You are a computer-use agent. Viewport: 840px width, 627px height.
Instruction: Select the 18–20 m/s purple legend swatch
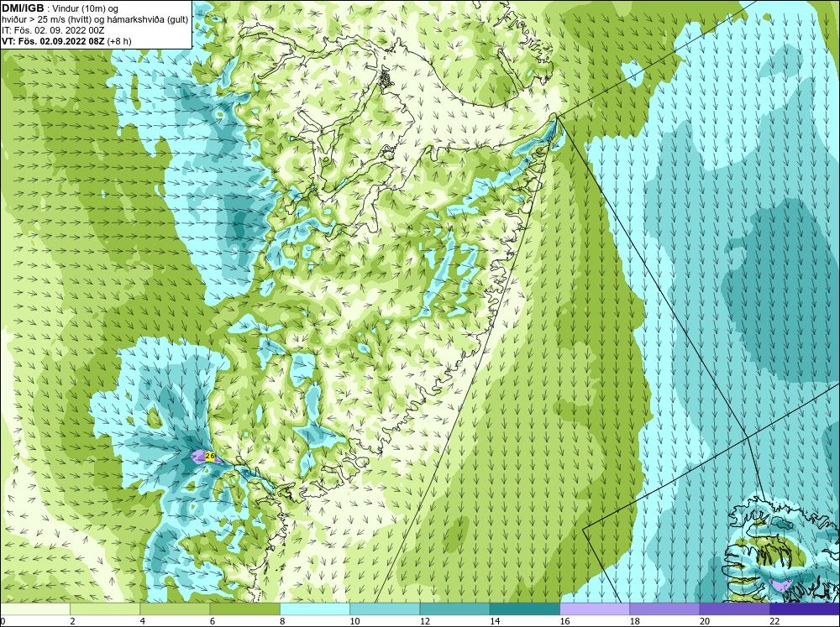664,609
